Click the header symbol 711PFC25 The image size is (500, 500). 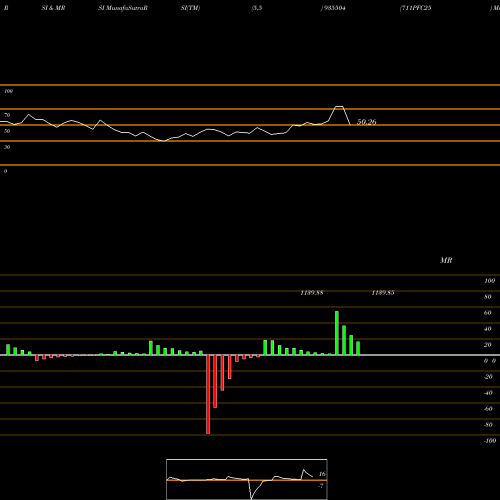(416, 8)
